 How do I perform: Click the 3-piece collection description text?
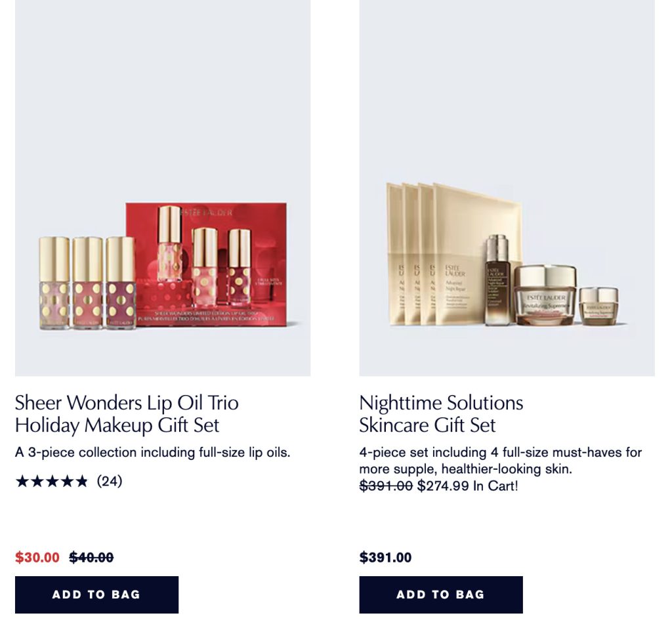click(x=152, y=452)
